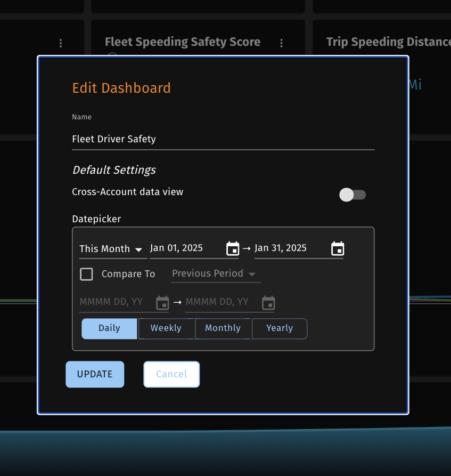Select the Daily granularity option
The width and height of the screenshot is (451, 476).
[109, 328]
